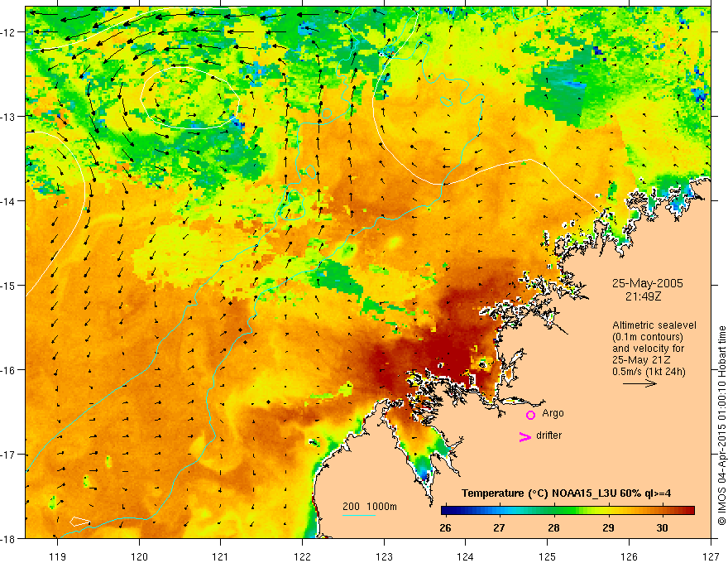The image size is (728, 563).
Task: Click the latitude axis label -18
Action: [x=9, y=539]
